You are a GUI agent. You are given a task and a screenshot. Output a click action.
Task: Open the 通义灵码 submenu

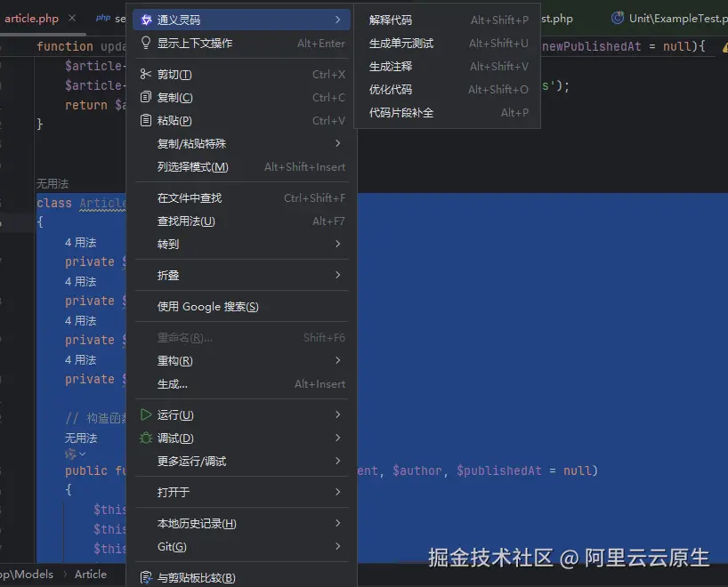[241, 20]
